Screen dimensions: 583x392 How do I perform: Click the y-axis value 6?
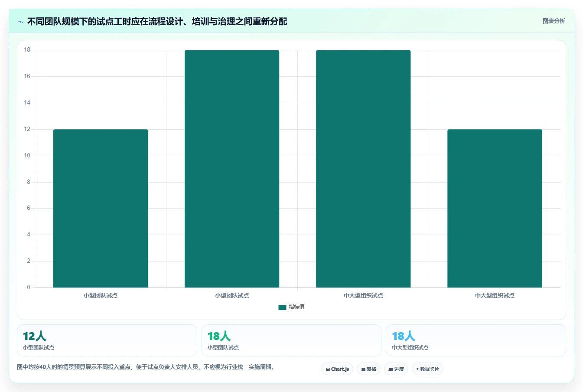pos(29,208)
